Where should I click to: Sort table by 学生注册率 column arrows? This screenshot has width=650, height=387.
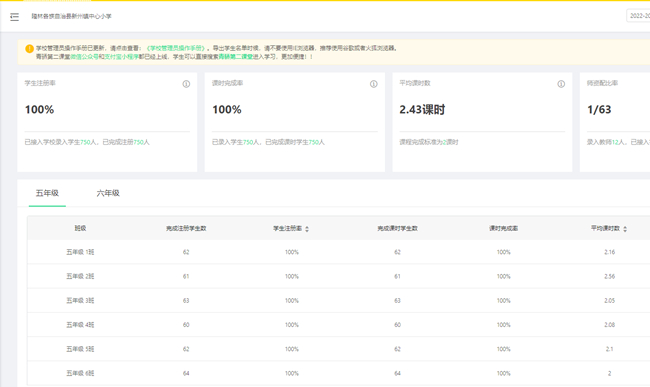(307, 229)
